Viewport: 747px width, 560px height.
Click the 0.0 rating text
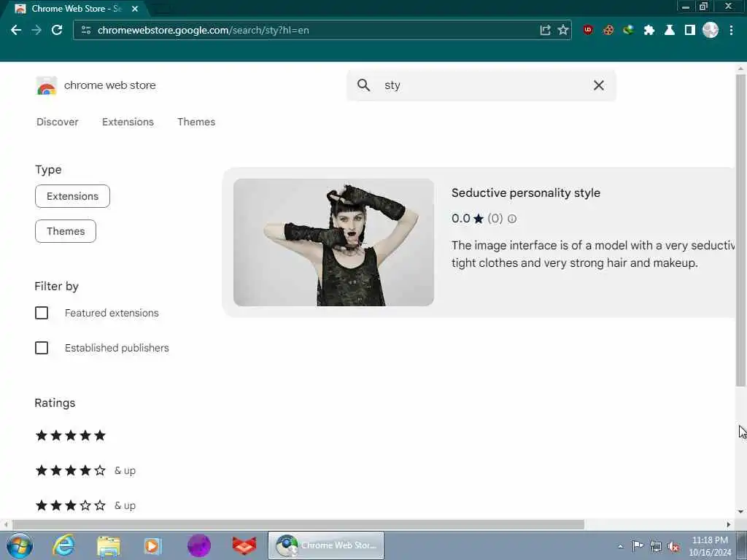[461, 219]
